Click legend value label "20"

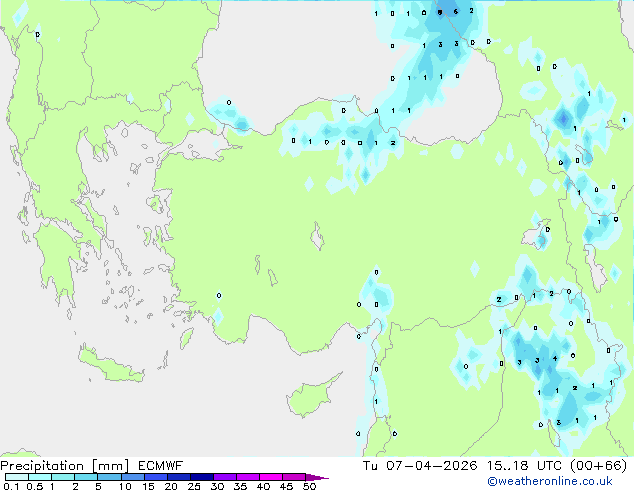tap(171, 486)
